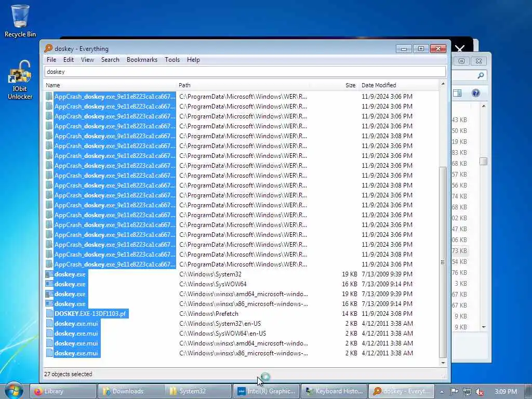This screenshot has height=399, width=532.
Task: Click exe icon of doskey.exe in System32
Action: 49,274
